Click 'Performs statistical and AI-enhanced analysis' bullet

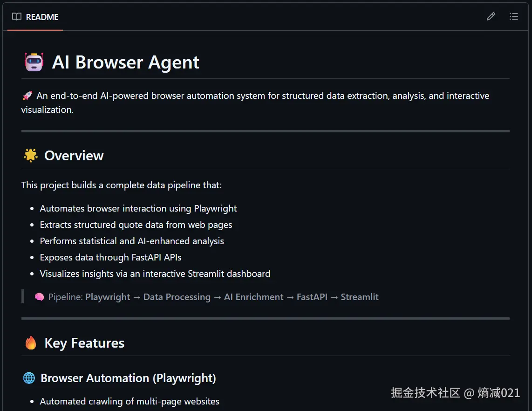[132, 241]
